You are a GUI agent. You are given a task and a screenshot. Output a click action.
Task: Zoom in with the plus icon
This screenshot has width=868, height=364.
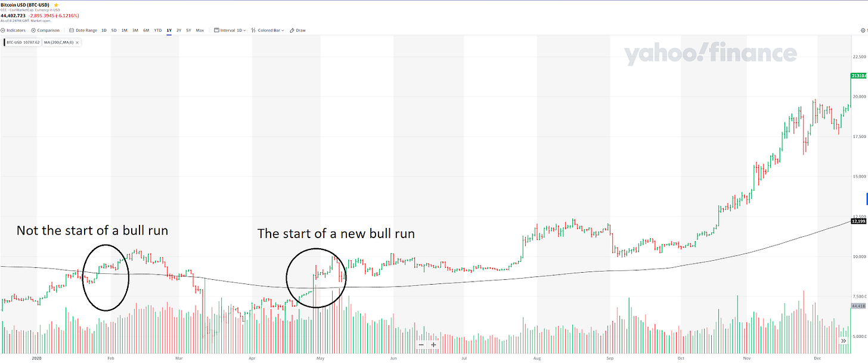pyautogui.click(x=433, y=344)
